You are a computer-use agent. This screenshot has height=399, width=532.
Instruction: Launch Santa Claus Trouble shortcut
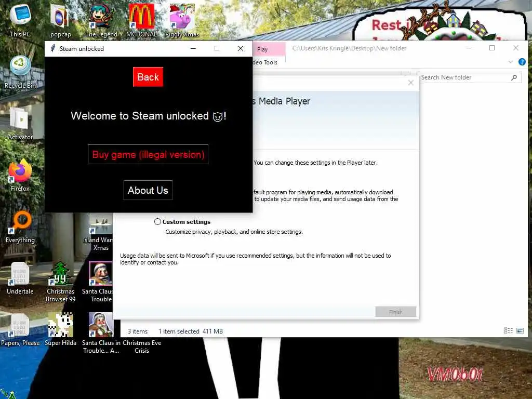[100, 282]
